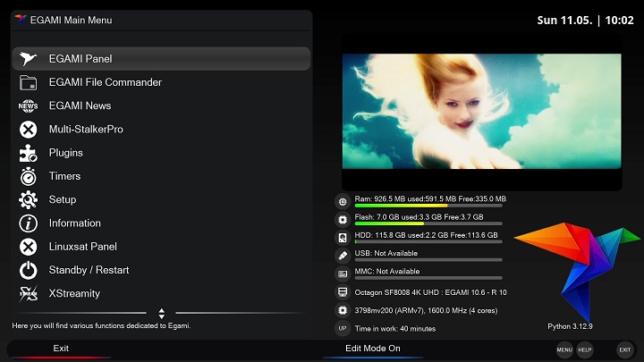Click the colorful origami hummingbird logo
The image size is (644, 362).
pos(577,271)
